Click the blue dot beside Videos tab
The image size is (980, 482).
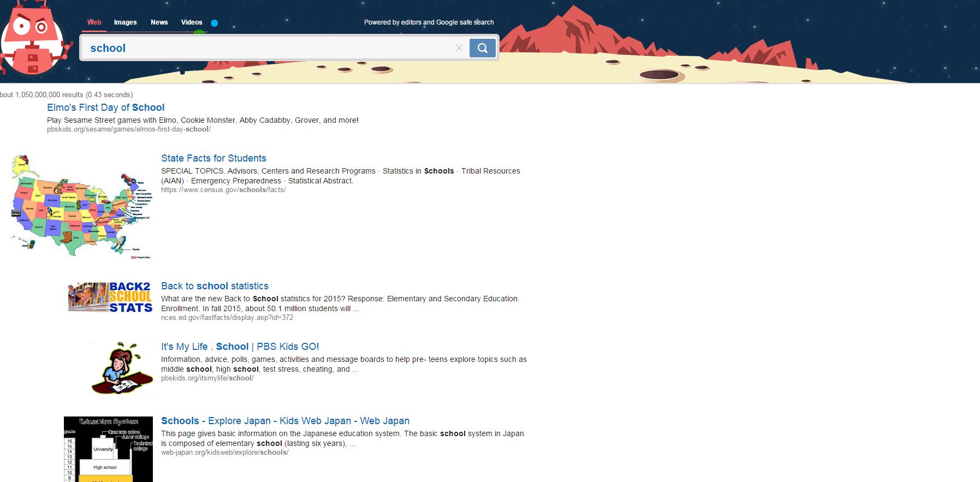(215, 23)
